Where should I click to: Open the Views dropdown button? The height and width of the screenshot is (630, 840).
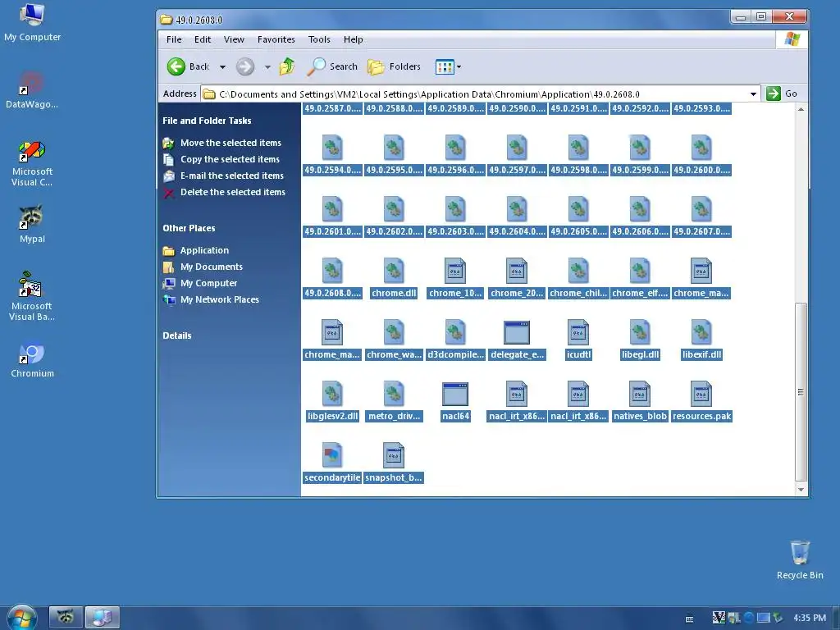(449, 67)
